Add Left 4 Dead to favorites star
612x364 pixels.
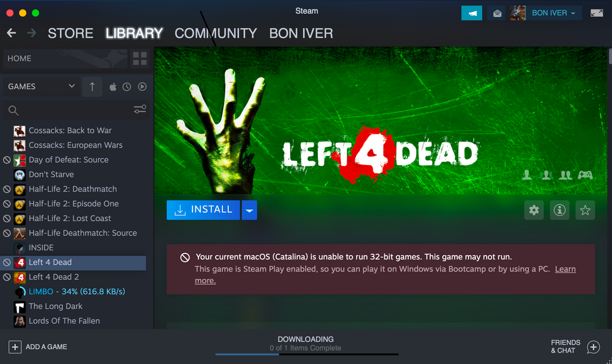[585, 210]
